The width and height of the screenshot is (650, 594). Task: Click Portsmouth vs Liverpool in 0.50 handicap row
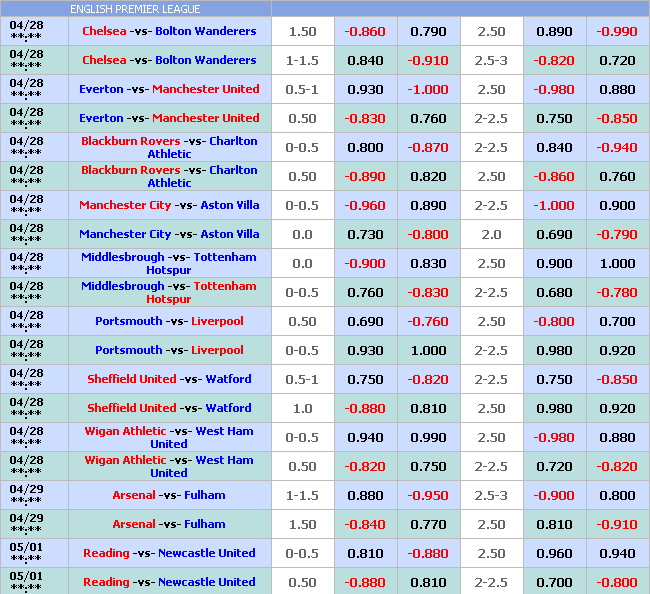click(x=169, y=321)
